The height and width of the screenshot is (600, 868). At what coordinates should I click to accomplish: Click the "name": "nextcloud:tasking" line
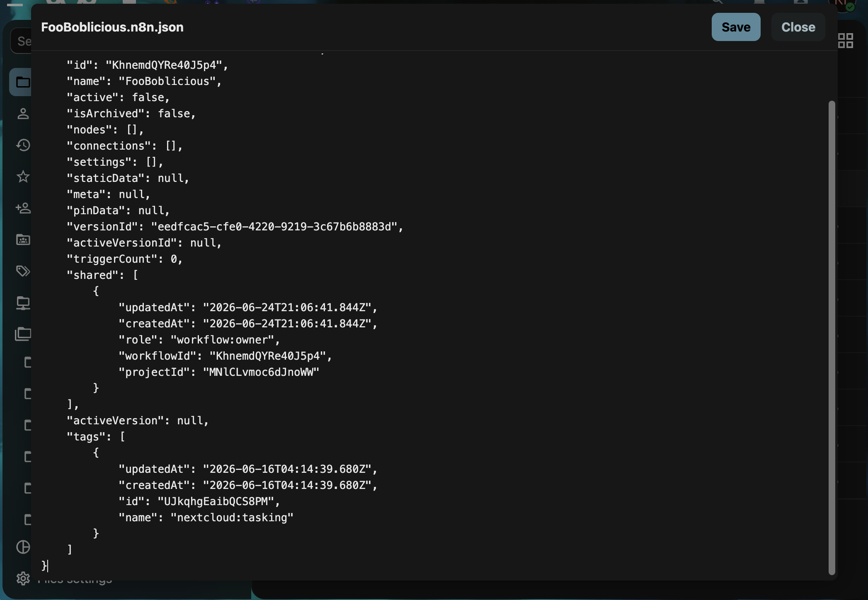206,518
